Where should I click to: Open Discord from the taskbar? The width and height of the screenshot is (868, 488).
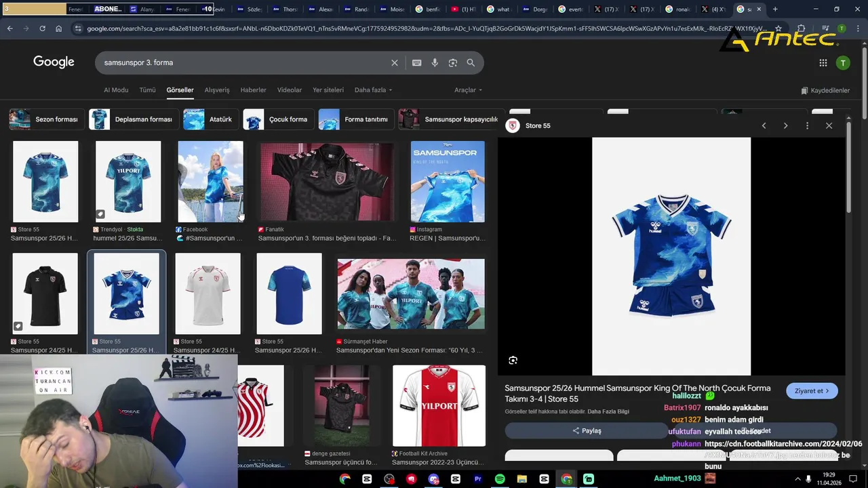[x=434, y=479]
